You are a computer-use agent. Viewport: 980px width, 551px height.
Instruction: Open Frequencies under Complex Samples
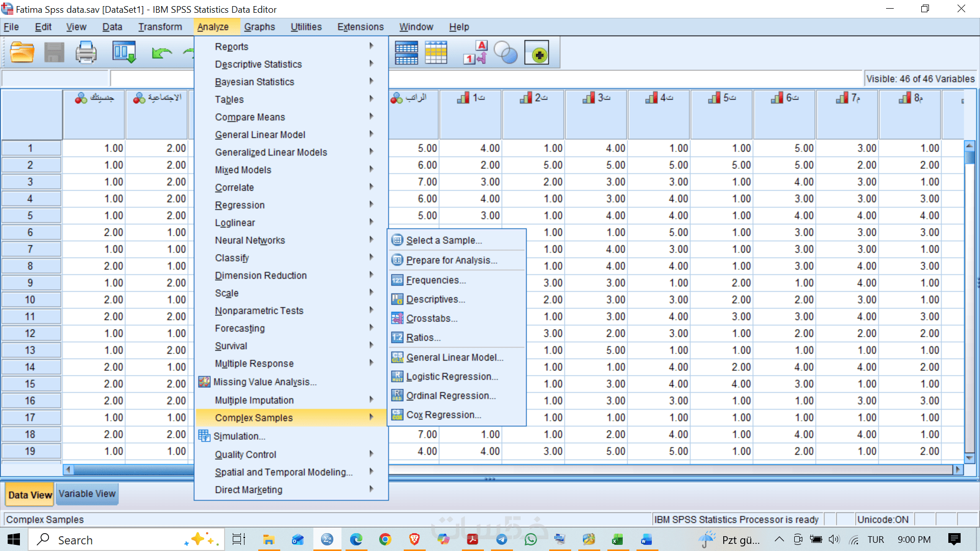(435, 280)
